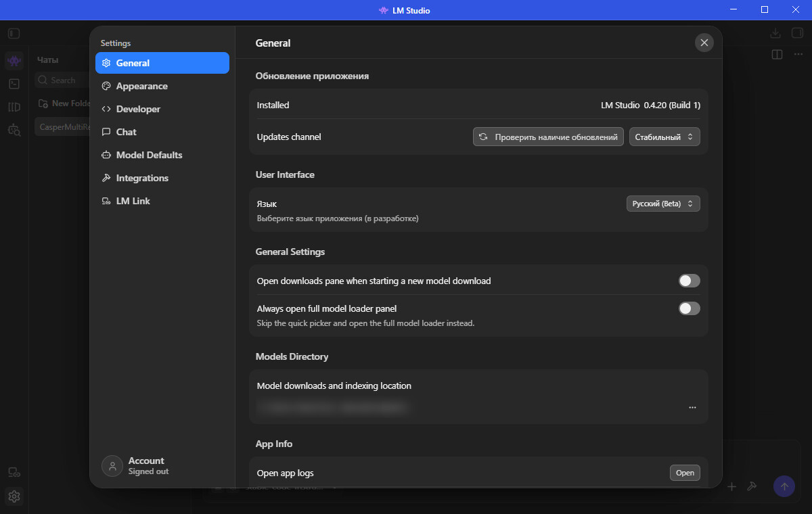Go to the Chat settings tab
The image size is (812, 514).
(162, 132)
